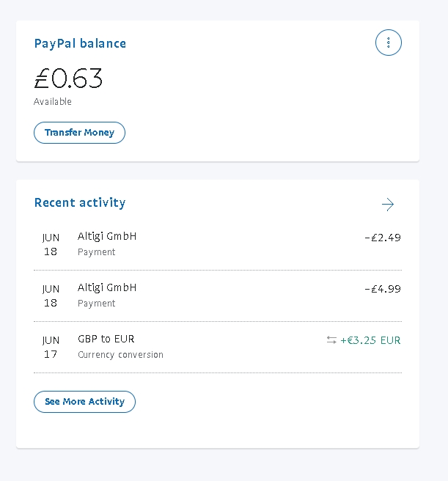
Task: Click the Transfer Money button
Action: click(79, 133)
